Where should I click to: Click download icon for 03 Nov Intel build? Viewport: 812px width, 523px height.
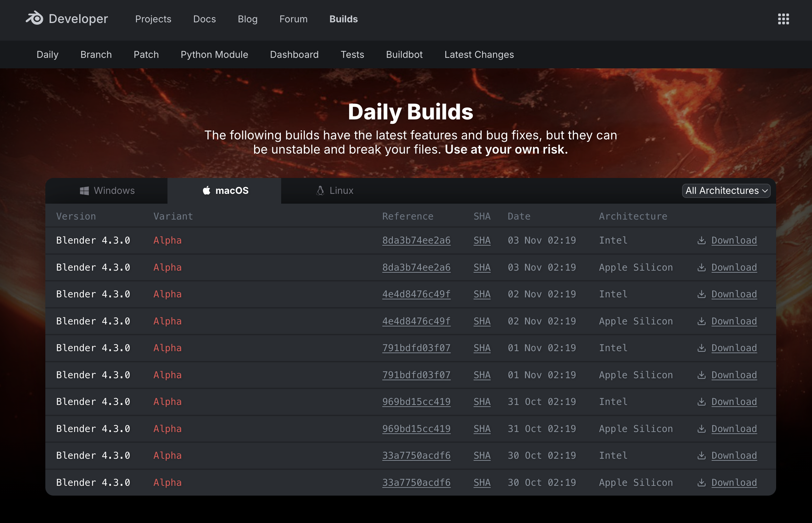[x=701, y=241]
